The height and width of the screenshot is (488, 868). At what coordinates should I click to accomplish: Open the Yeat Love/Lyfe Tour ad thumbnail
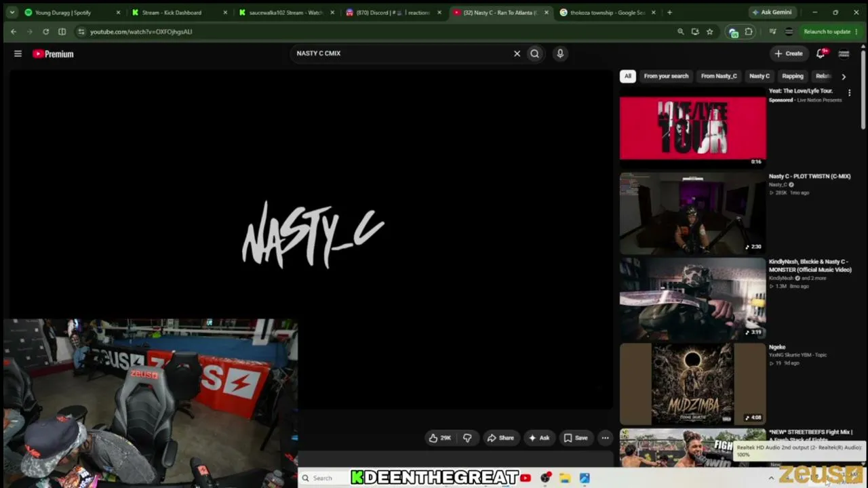[x=692, y=128]
